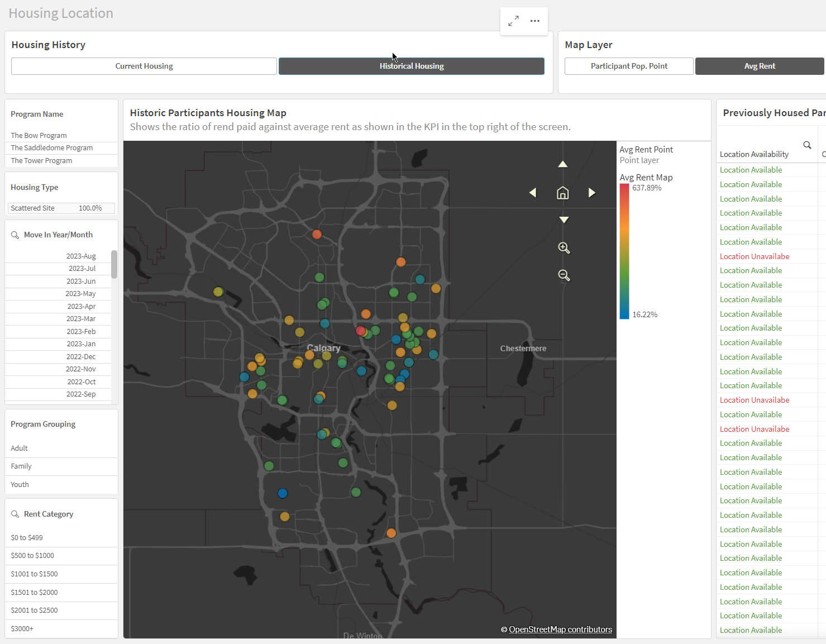The height and width of the screenshot is (644, 826).
Task: Reset map view with home icon
Action: pos(563,193)
